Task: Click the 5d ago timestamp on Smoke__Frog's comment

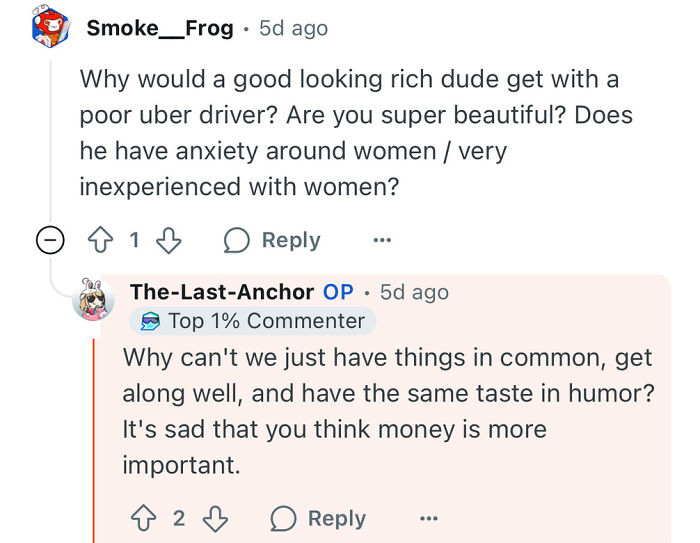Action: pos(293,28)
